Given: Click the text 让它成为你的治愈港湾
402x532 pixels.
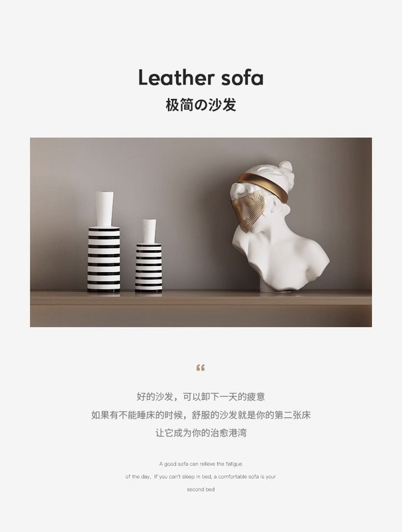Looking at the screenshot, I should click(201, 433).
